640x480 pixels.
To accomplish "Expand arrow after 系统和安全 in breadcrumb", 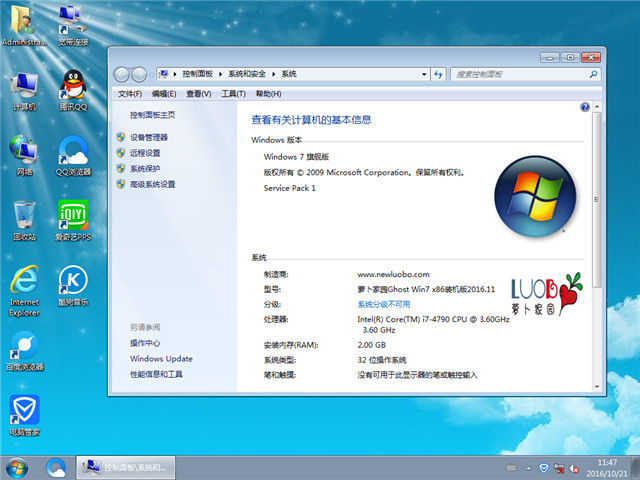I will (x=273, y=74).
